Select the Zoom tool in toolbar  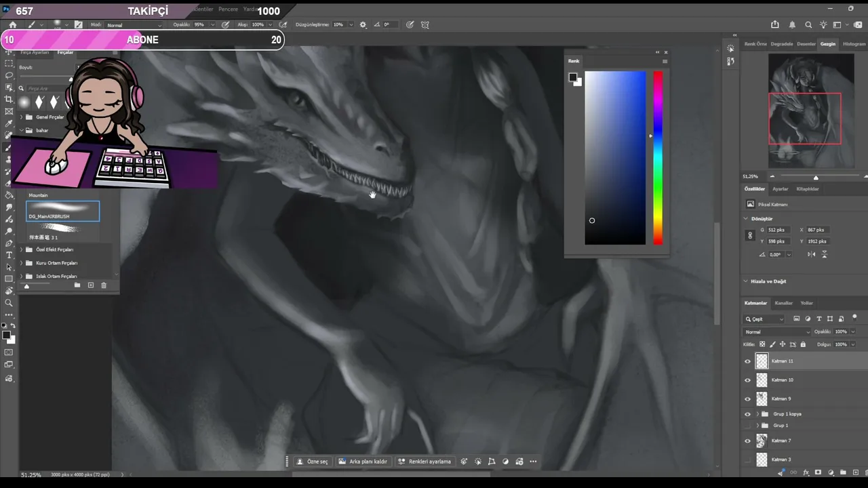click(x=9, y=303)
